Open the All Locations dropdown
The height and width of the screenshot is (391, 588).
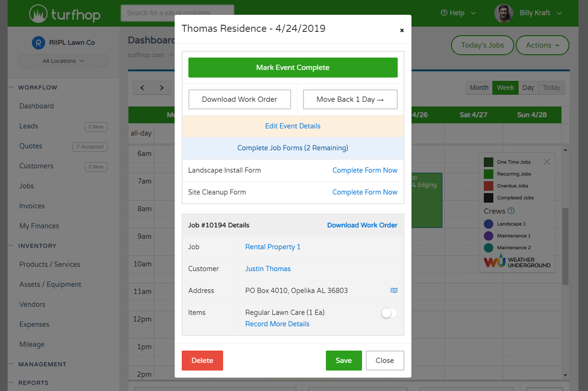coord(63,61)
